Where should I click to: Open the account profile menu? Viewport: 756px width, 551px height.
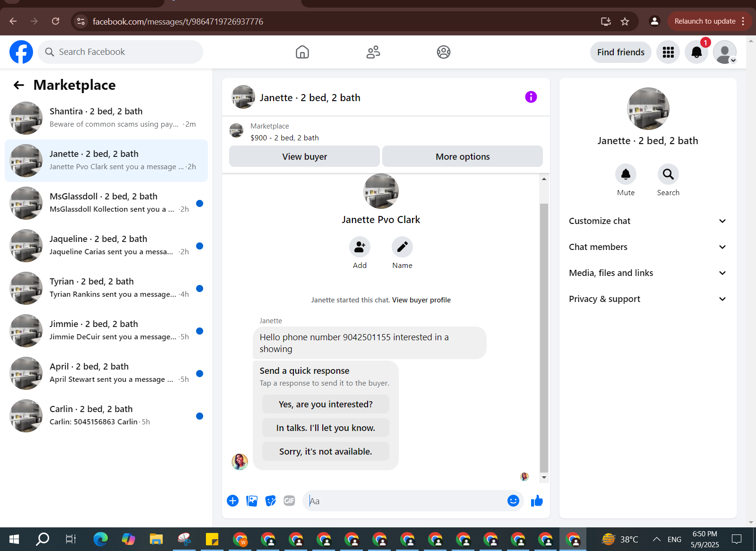click(x=725, y=52)
